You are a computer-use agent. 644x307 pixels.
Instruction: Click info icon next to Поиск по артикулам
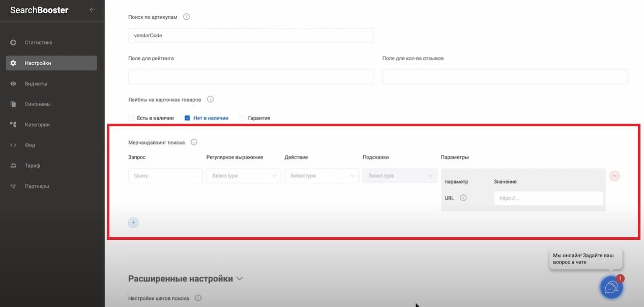186,17
